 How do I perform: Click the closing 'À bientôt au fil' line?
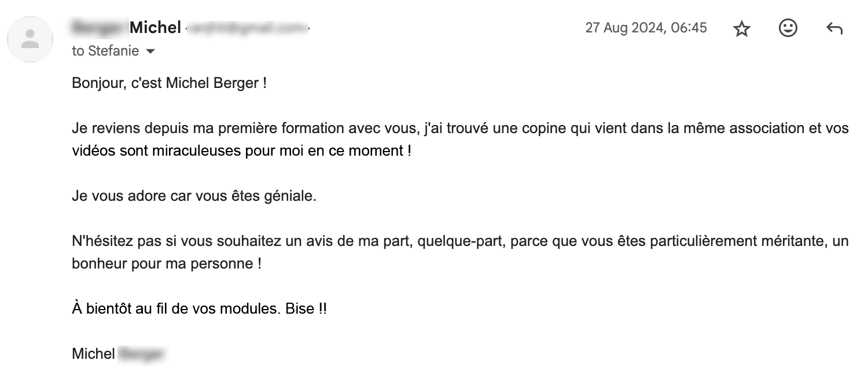point(199,309)
